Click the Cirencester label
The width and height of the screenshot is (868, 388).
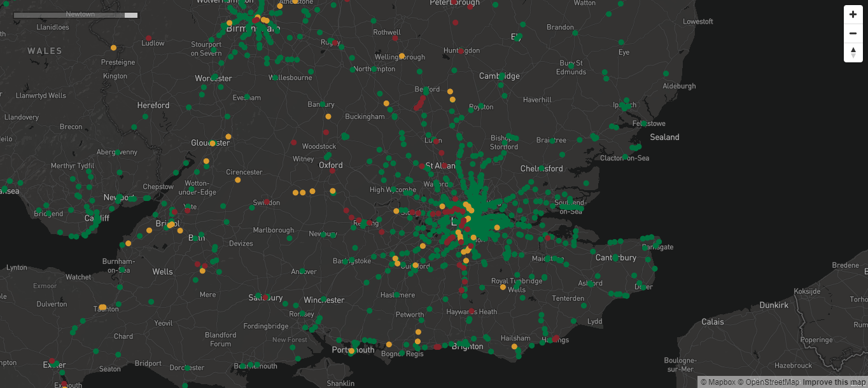coord(244,172)
